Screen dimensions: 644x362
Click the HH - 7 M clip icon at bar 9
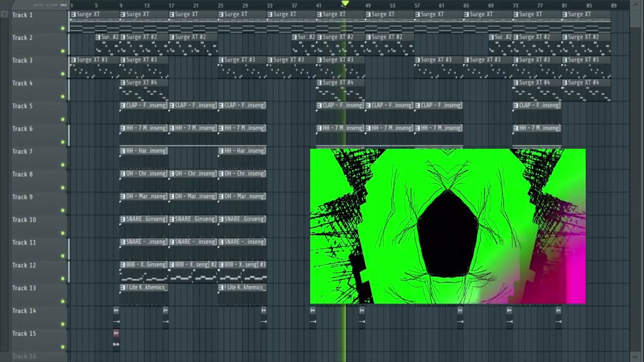pos(123,128)
